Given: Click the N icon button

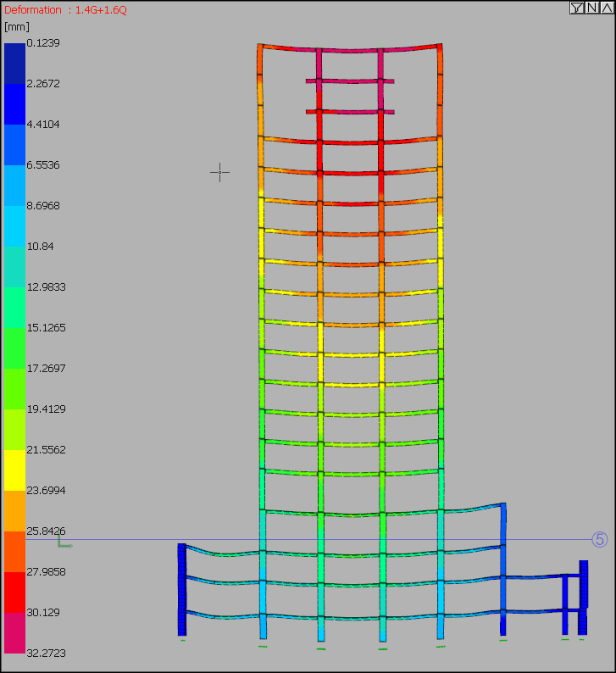Looking at the screenshot, I should (591, 8).
